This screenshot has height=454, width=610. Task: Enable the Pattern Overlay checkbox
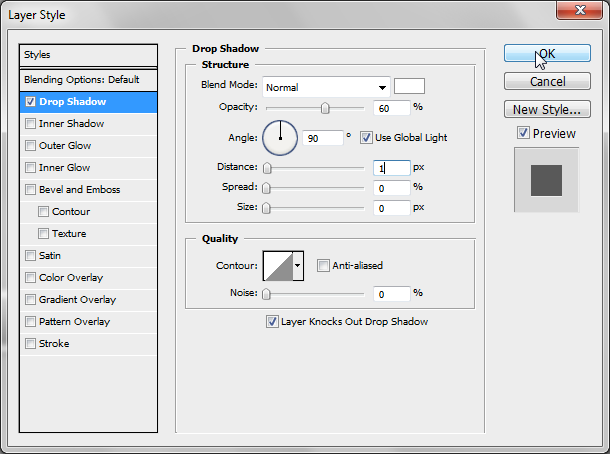[x=30, y=322]
